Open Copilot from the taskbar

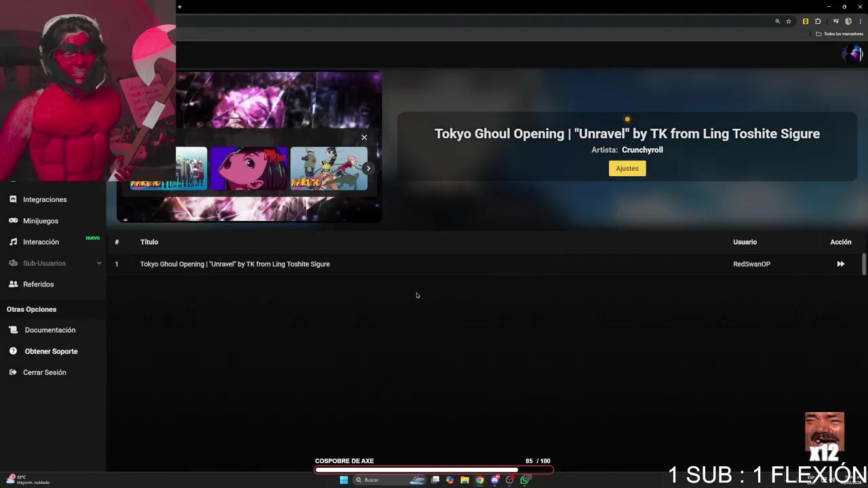click(450, 480)
